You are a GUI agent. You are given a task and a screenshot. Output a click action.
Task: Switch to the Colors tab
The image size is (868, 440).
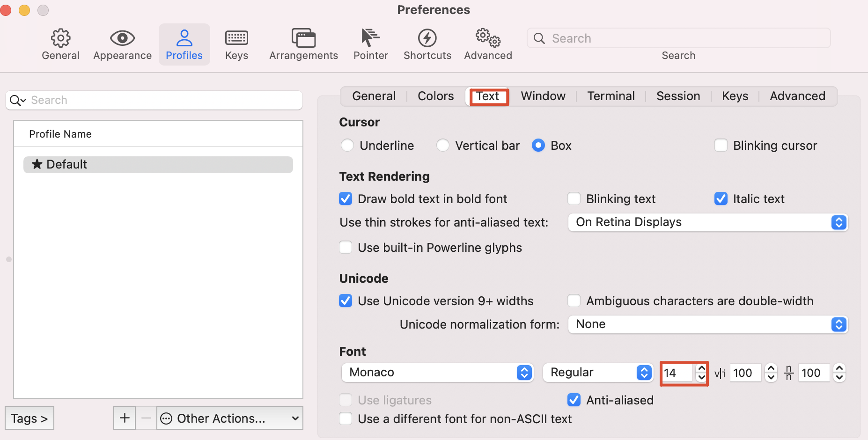click(x=435, y=96)
